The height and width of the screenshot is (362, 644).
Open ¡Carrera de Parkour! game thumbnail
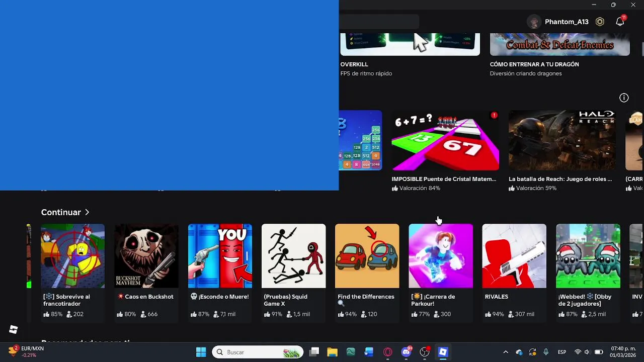point(441,256)
